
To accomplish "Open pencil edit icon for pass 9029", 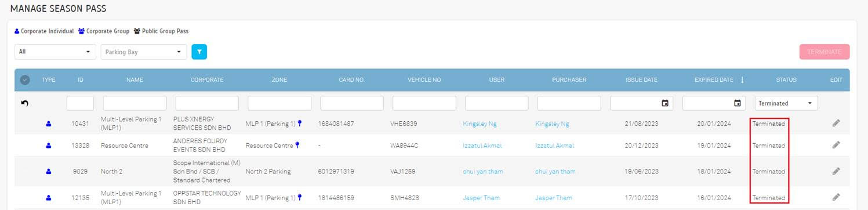I will (x=836, y=171).
